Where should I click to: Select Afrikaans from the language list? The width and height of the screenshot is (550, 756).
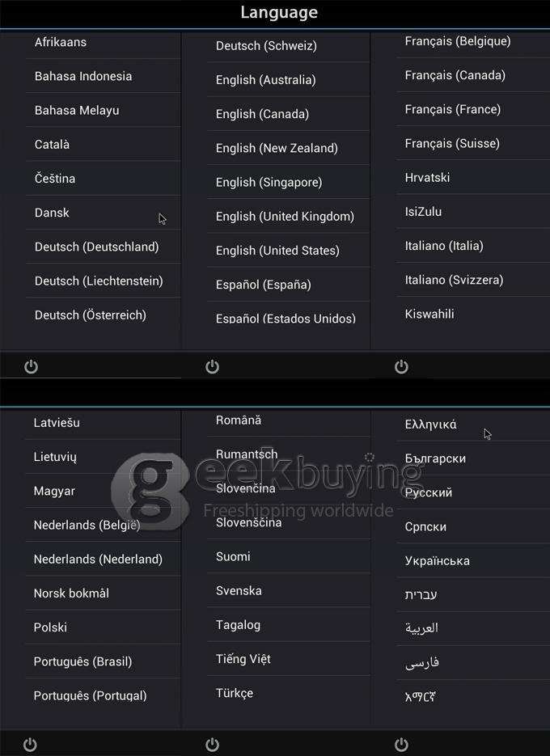[x=61, y=42]
